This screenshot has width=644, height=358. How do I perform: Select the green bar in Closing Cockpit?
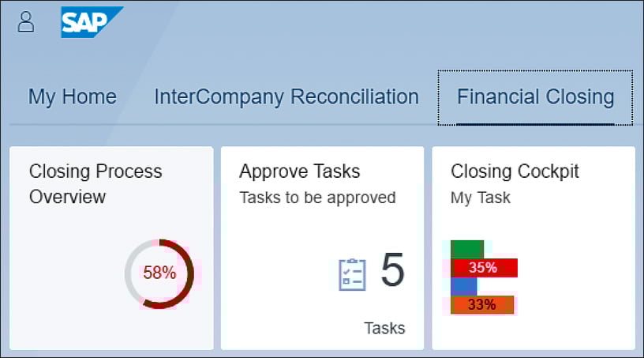pyautogui.click(x=467, y=250)
